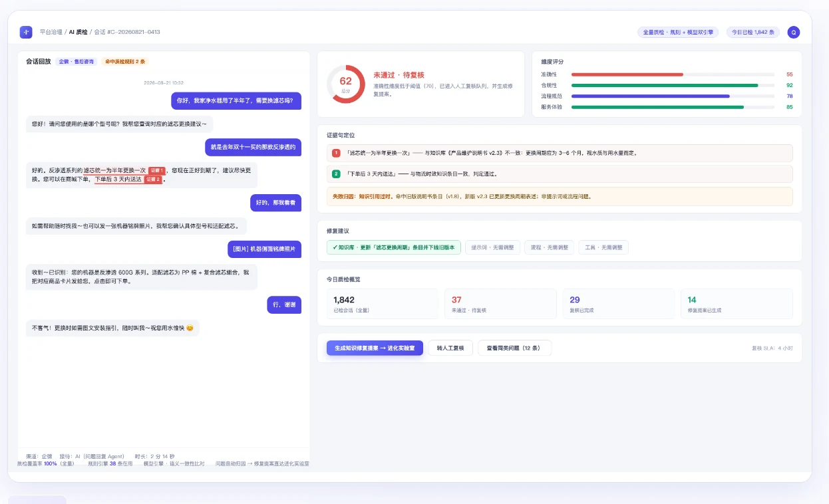This screenshot has width=829, height=504.
Task: Click the 服务体验 score bar
Action: (657, 106)
